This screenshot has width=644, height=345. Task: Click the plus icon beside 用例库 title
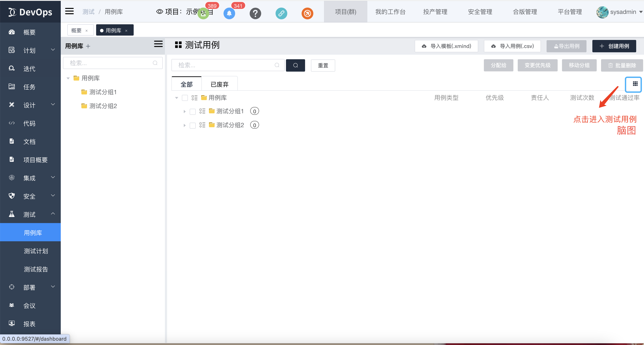tap(88, 46)
